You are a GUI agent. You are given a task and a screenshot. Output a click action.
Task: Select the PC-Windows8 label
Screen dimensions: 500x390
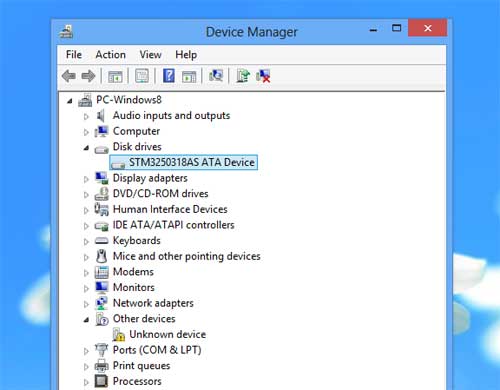pyautogui.click(x=129, y=100)
